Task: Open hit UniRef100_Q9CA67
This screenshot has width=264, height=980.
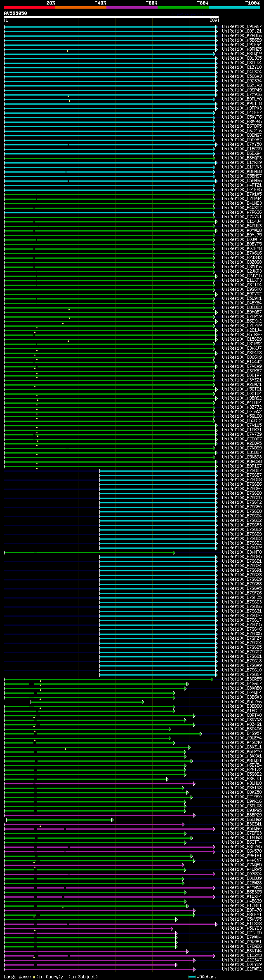Action: click(x=242, y=27)
